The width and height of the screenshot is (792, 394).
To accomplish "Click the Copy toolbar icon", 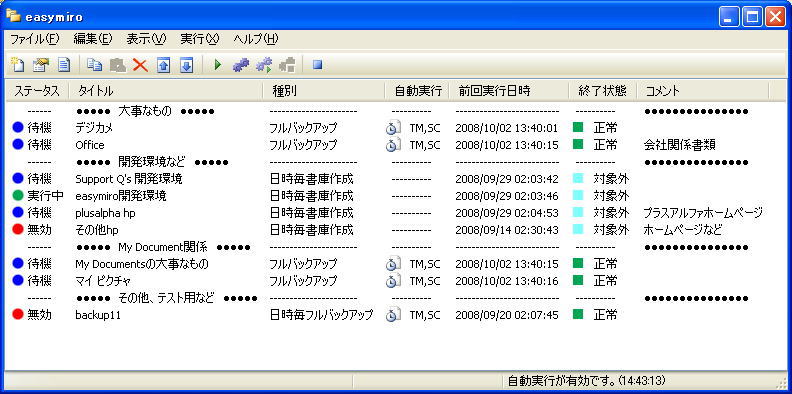I will (x=94, y=65).
